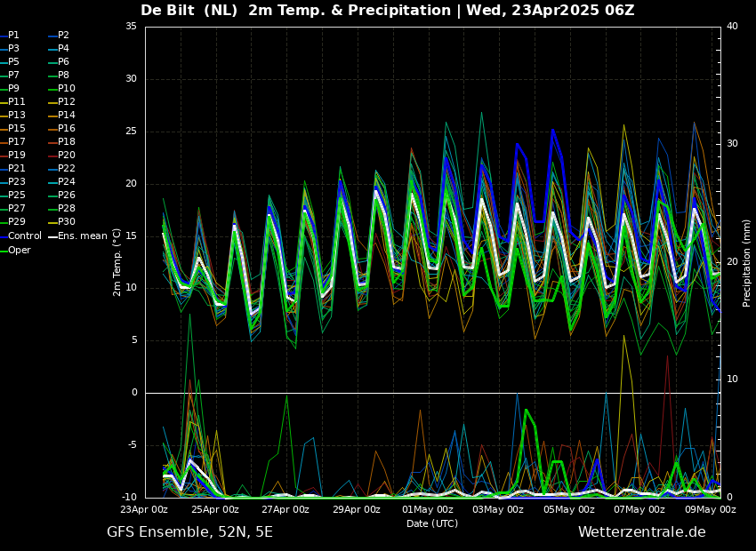Click the P25 legend label
The image size is (756, 551).
point(16,196)
